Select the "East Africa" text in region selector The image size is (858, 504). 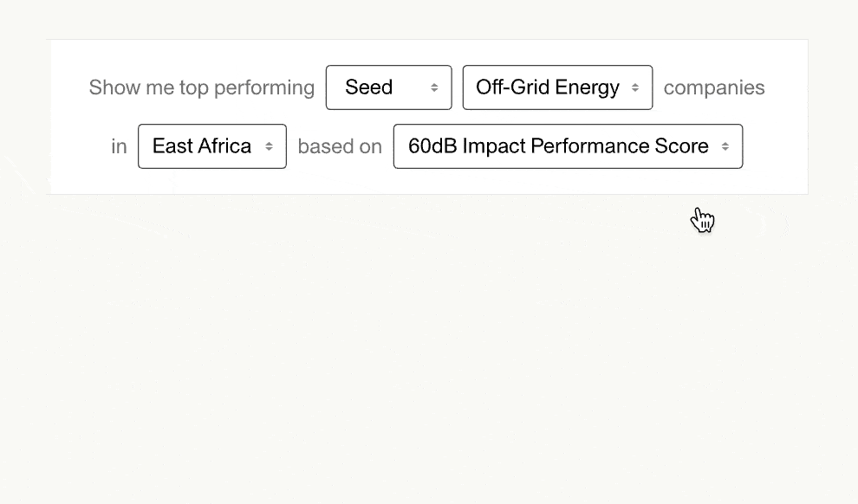(201, 146)
